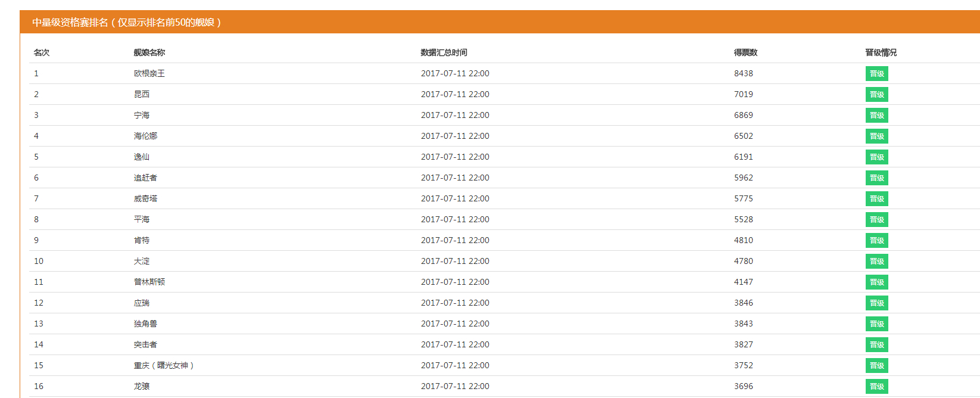Click the 晋级 button for 昆西

click(876, 94)
